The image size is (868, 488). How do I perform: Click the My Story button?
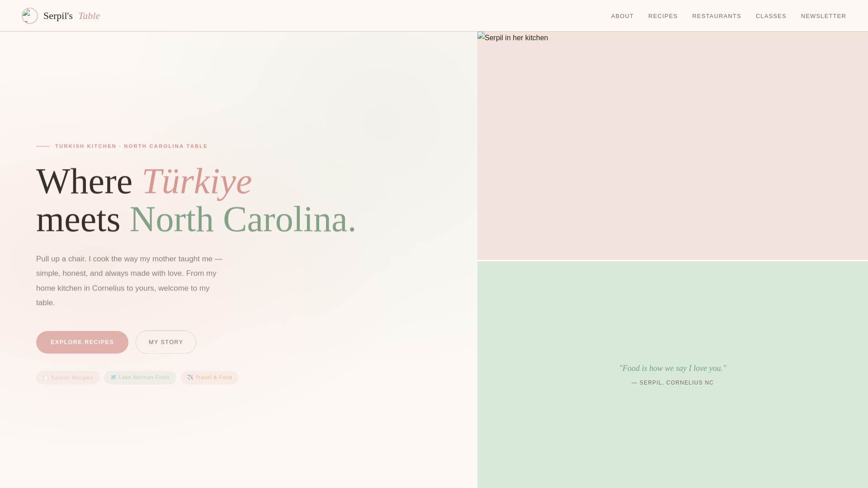coord(166,342)
